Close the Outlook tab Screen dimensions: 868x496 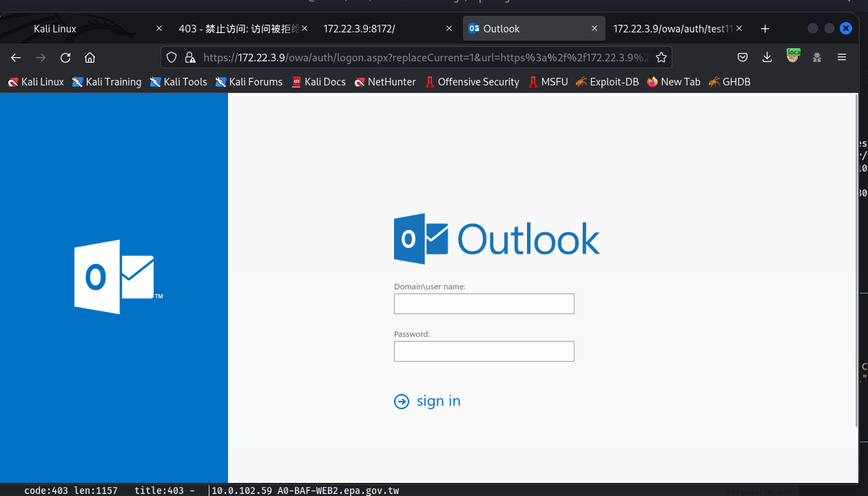pyautogui.click(x=595, y=29)
